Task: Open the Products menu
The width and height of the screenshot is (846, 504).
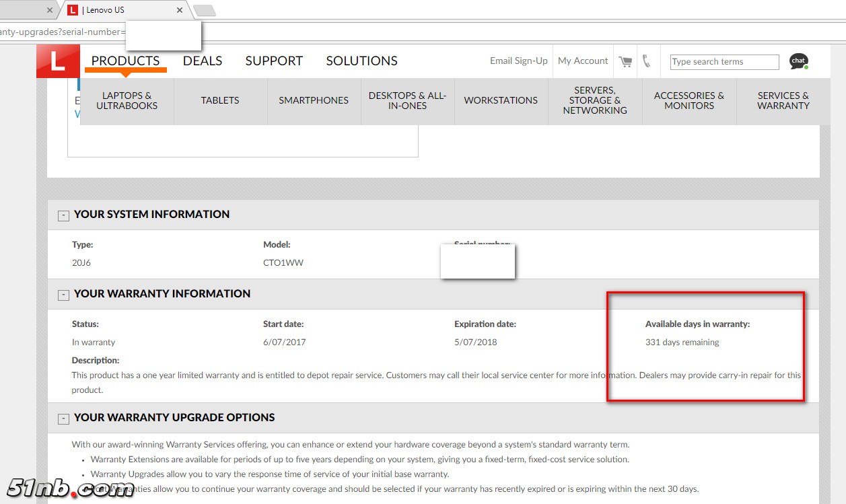Action: 125,61
